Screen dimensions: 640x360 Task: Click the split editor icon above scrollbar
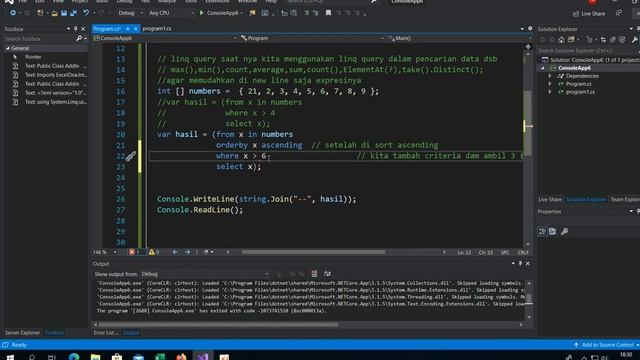[x=528, y=47]
